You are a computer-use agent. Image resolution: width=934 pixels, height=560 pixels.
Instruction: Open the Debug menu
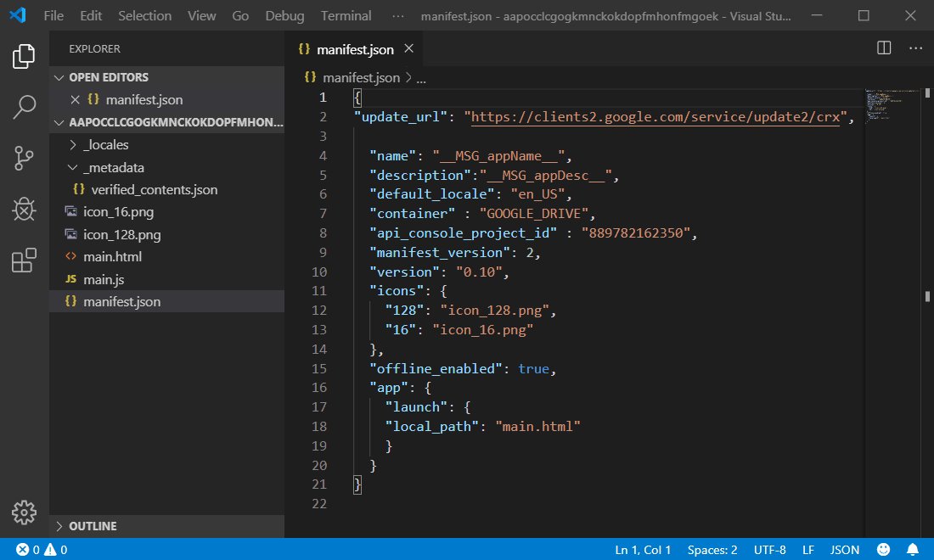284,15
